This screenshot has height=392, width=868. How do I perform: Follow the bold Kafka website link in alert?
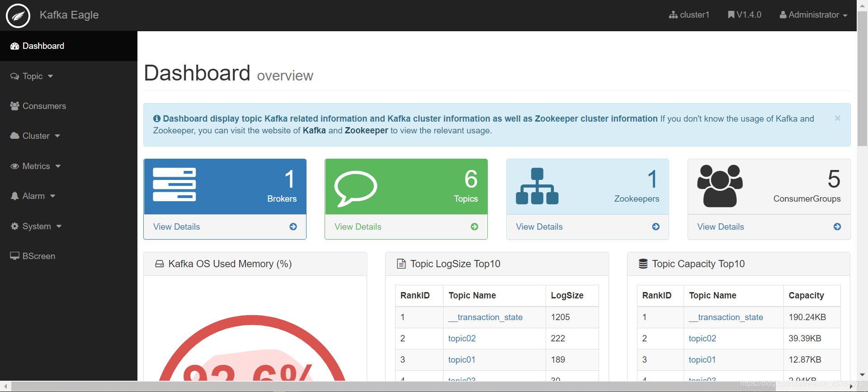pos(314,131)
